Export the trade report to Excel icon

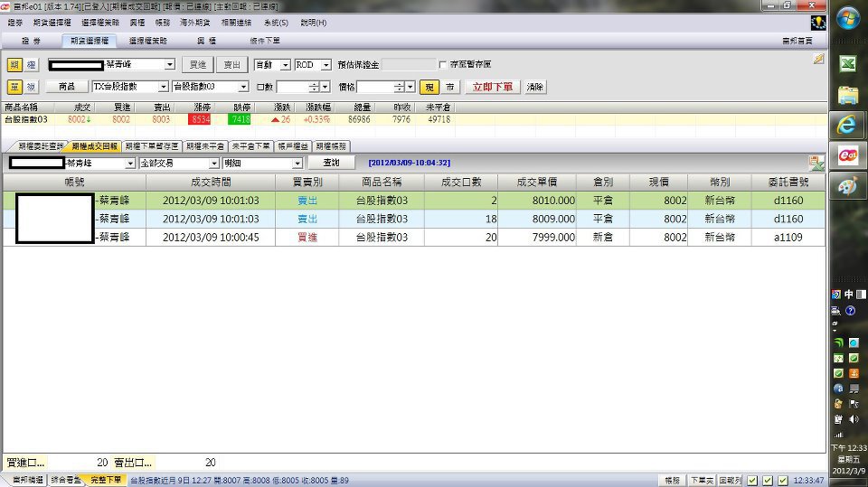tap(816, 163)
